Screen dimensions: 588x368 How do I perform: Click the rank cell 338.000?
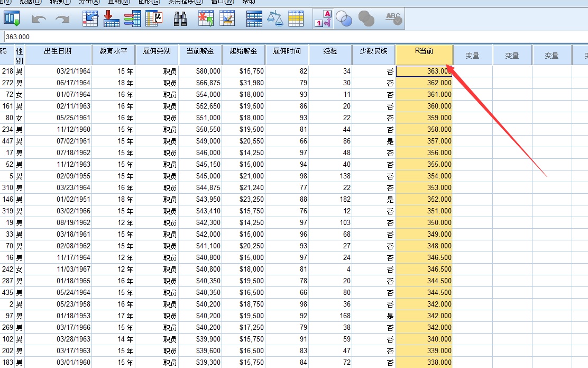pos(424,362)
